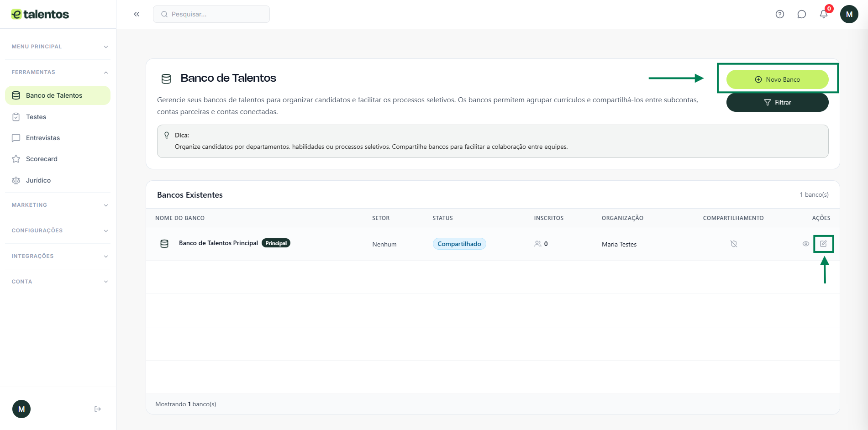Open Testes in the sidebar
The width and height of the screenshot is (868, 430).
click(x=36, y=117)
